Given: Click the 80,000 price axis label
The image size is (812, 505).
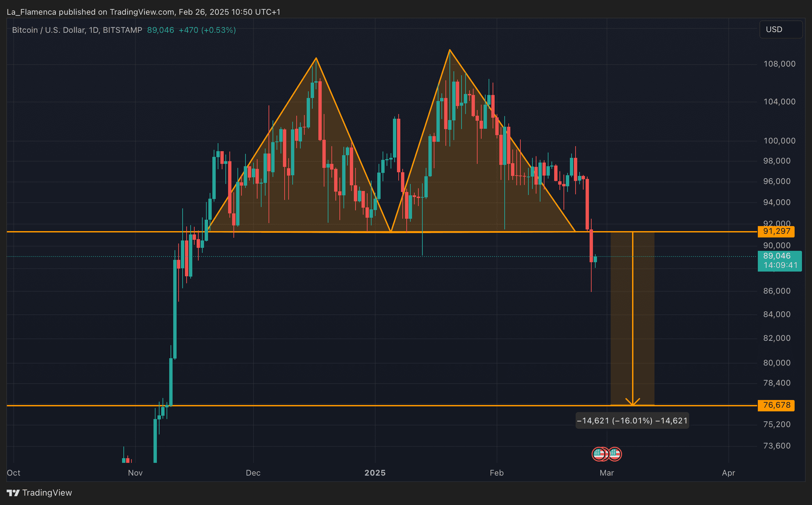Looking at the screenshot, I should click(x=777, y=363).
